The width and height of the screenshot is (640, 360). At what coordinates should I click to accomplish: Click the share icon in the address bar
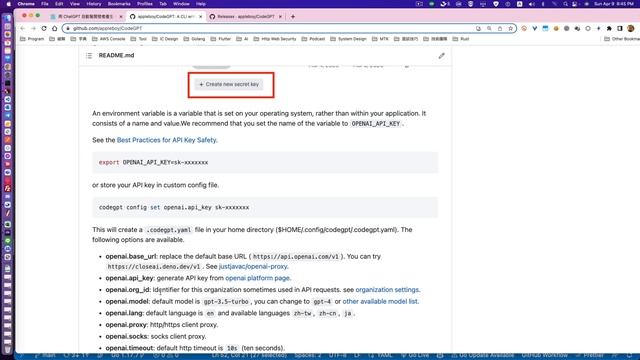(500, 29)
